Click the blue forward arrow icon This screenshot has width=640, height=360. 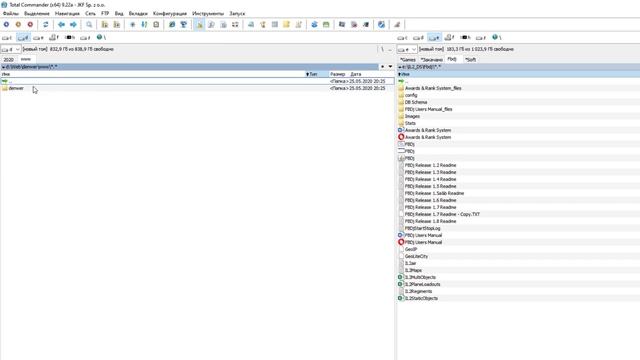coord(73,24)
